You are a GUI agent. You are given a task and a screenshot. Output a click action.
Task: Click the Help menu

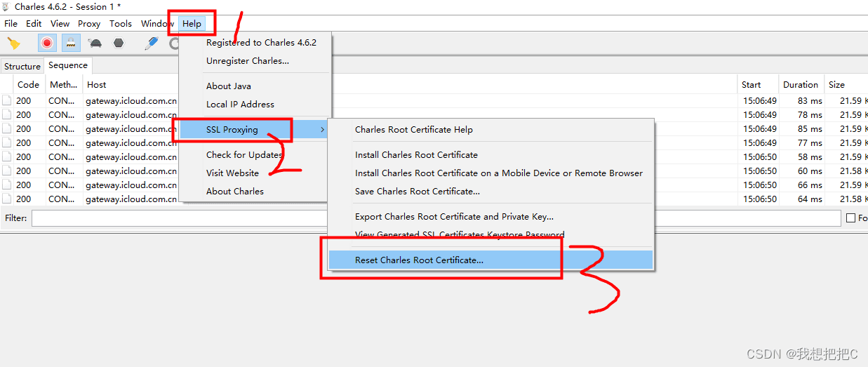(x=192, y=23)
